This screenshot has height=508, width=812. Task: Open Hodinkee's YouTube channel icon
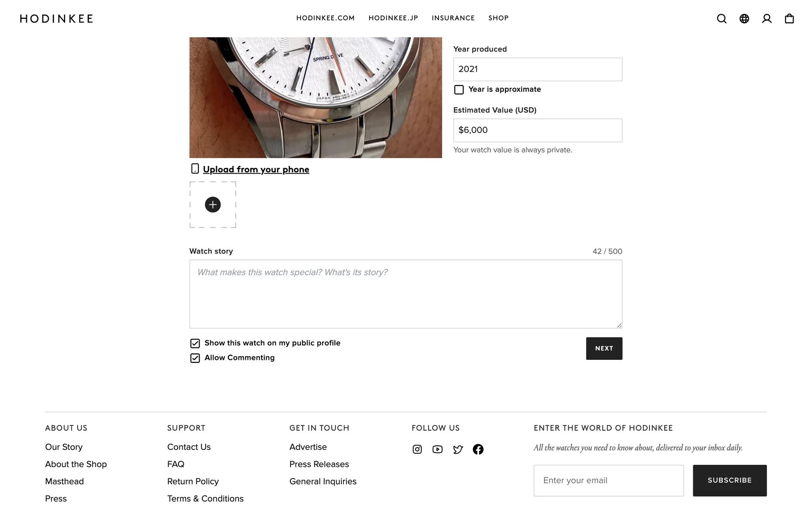pos(437,449)
